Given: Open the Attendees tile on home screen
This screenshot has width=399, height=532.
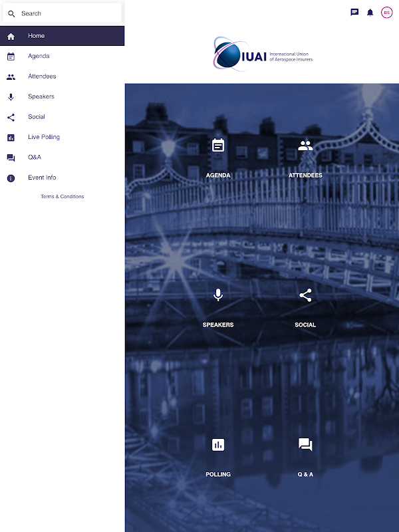Looking at the screenshot, I should coord(305,158).
